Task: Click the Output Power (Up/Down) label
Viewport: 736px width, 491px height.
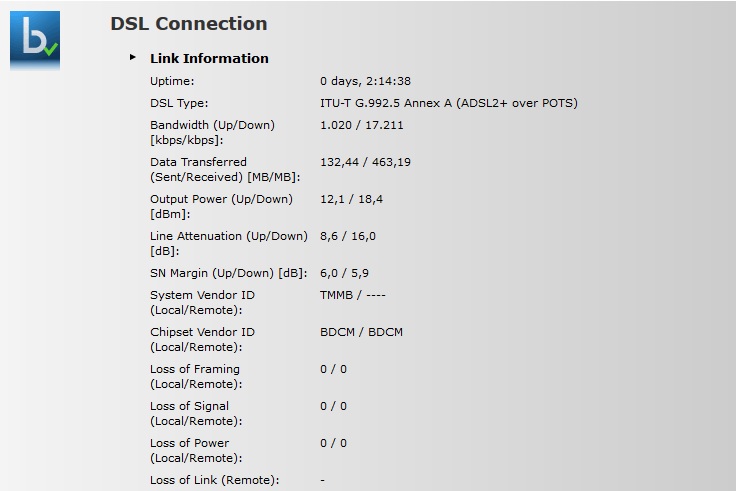Action: click(221, 199)
